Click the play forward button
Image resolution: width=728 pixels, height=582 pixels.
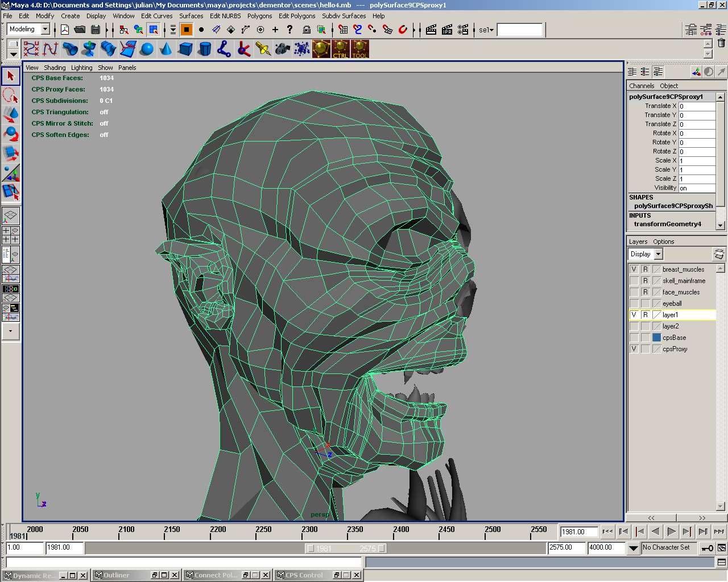671,531
